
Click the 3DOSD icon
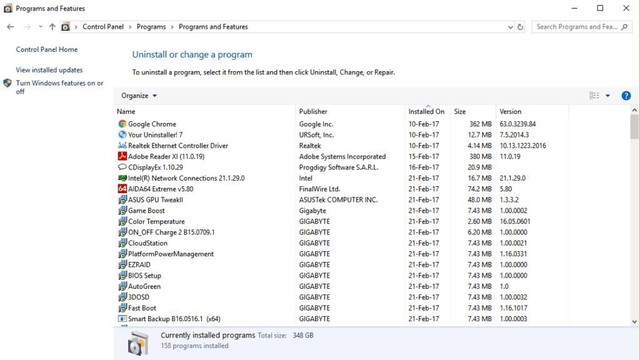(x=122, y=297)
